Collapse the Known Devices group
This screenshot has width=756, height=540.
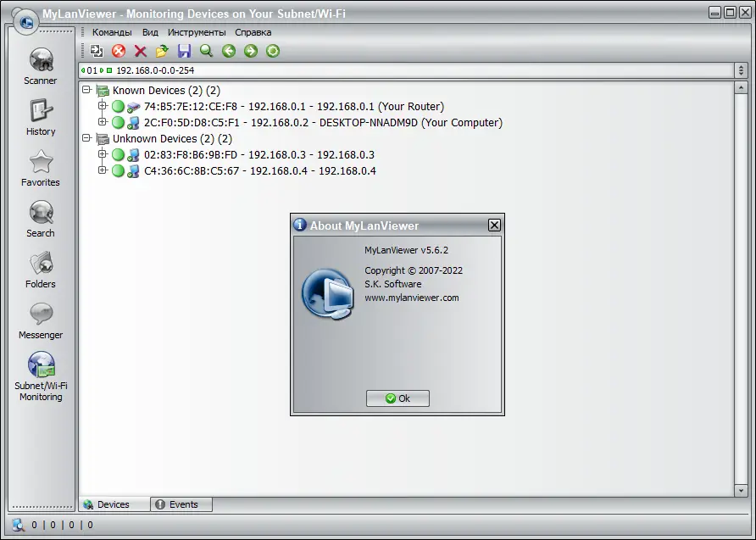coord(86,90)
